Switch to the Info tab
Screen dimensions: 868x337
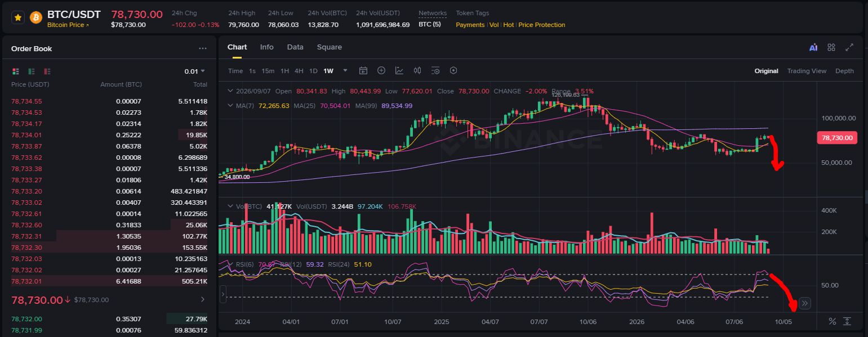point(267,47)
